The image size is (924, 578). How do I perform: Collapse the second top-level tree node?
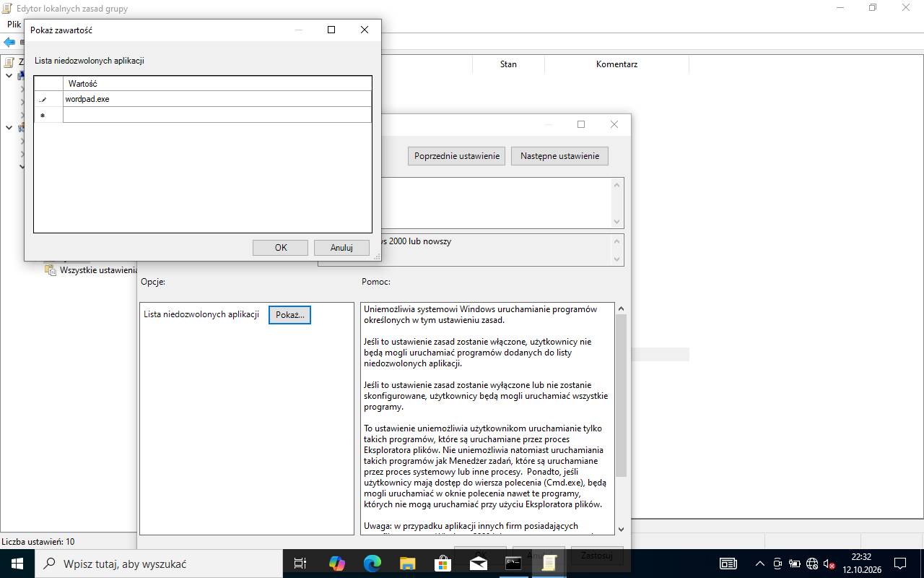point(9,128)
